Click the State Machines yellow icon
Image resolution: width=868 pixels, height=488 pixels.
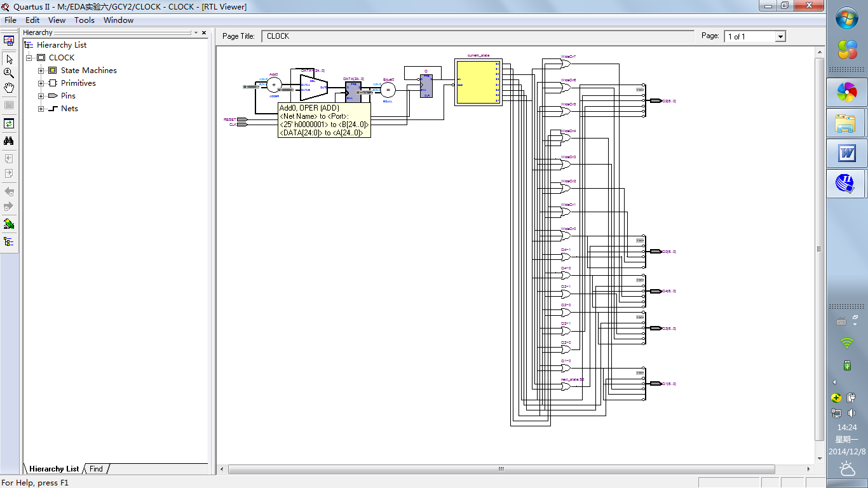52,71
